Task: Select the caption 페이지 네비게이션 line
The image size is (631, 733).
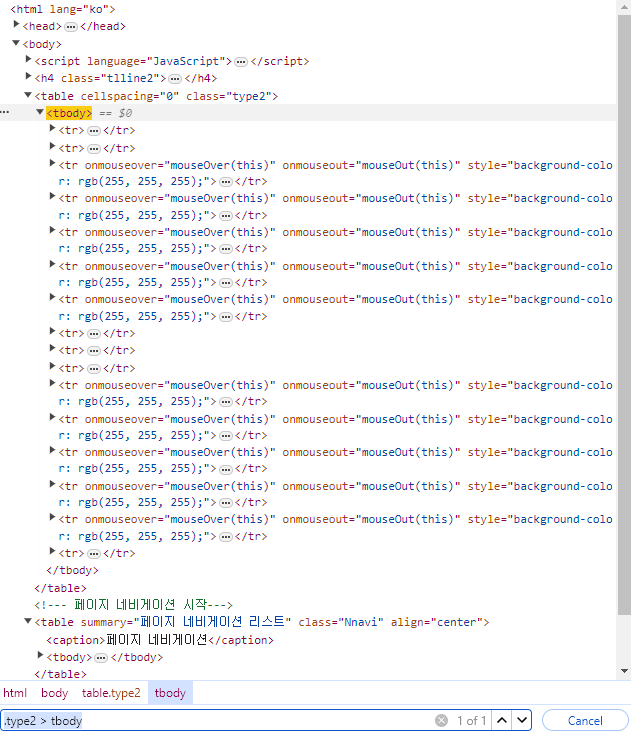Action: pyautogui.click(x=160, y=640)
